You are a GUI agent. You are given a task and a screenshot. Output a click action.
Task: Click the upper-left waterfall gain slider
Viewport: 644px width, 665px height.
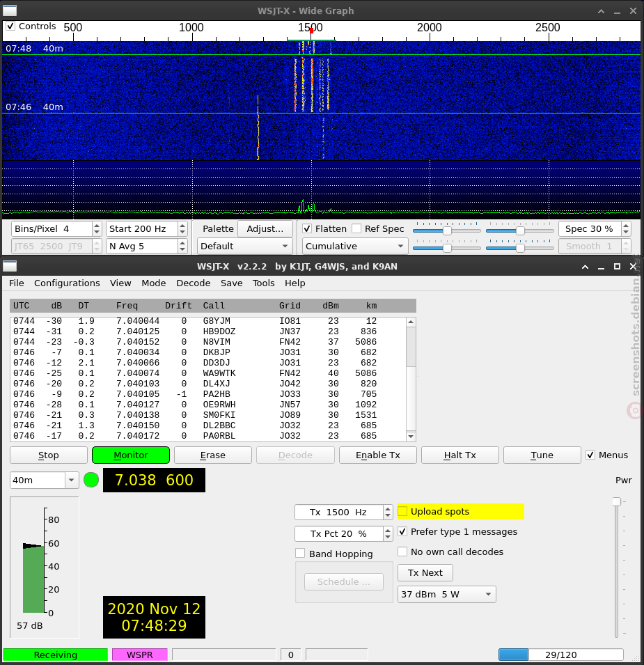[x=447, y=230]
